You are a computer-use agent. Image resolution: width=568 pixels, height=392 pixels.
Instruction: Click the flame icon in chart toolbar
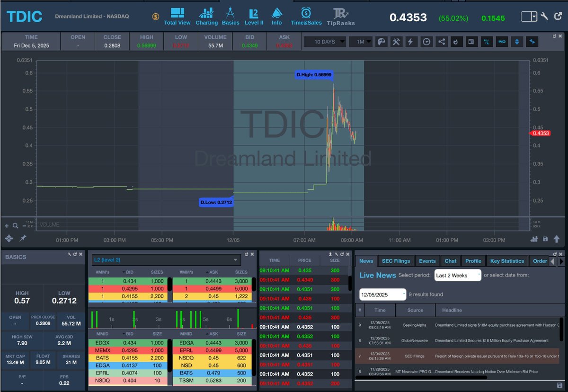[456, 42]
